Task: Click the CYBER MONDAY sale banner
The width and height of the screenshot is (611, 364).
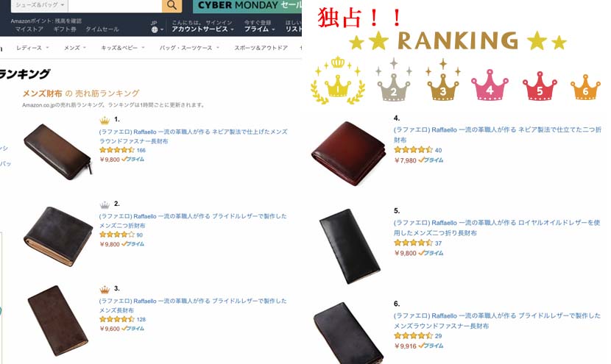Action: coord(247,6)
